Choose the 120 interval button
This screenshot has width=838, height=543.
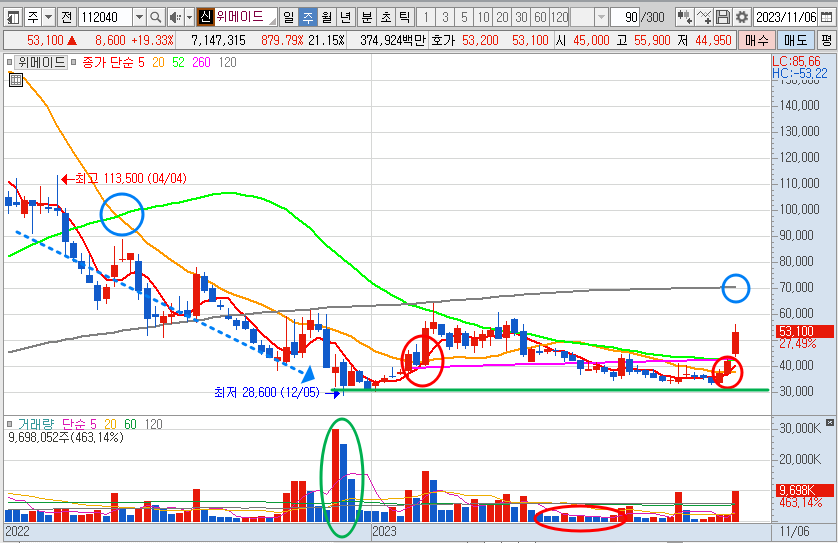pyautogui.click(x=560, y=18)
